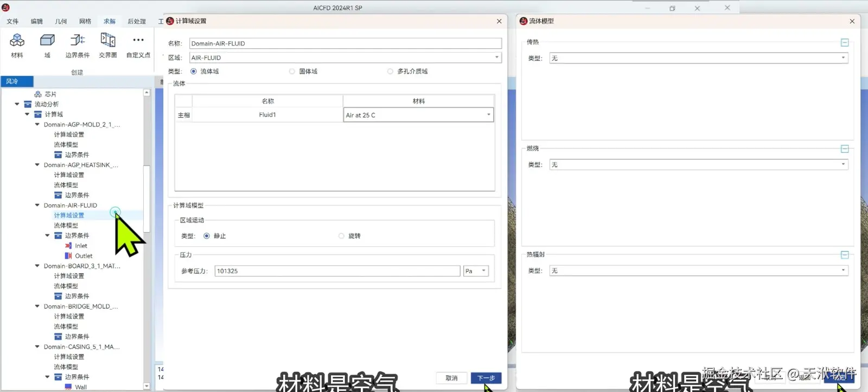
Task: Choose 静止 for domain motion type
Action: click(x=207, y=236)
